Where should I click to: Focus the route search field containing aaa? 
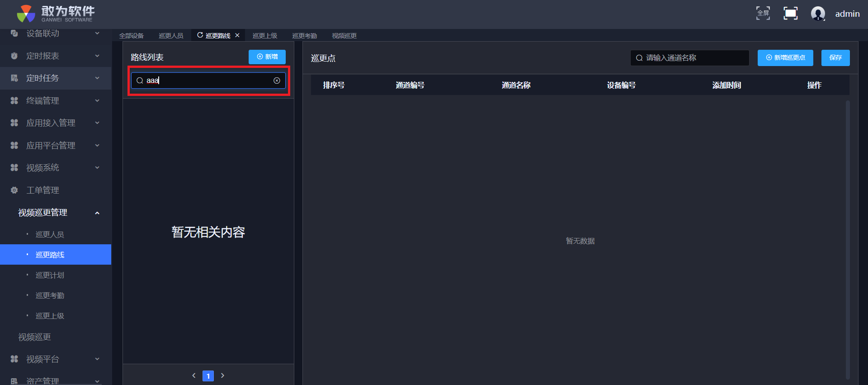point(208,81)
